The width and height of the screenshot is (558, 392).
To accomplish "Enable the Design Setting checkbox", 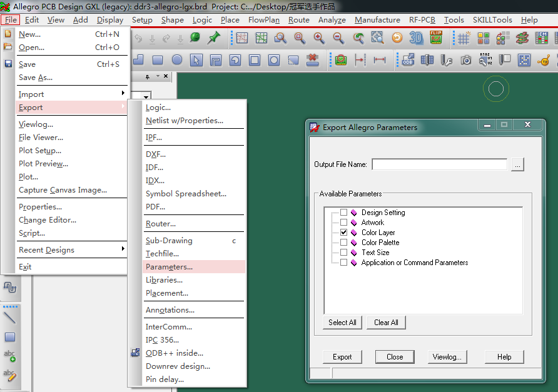I will (x=343, y=213).
